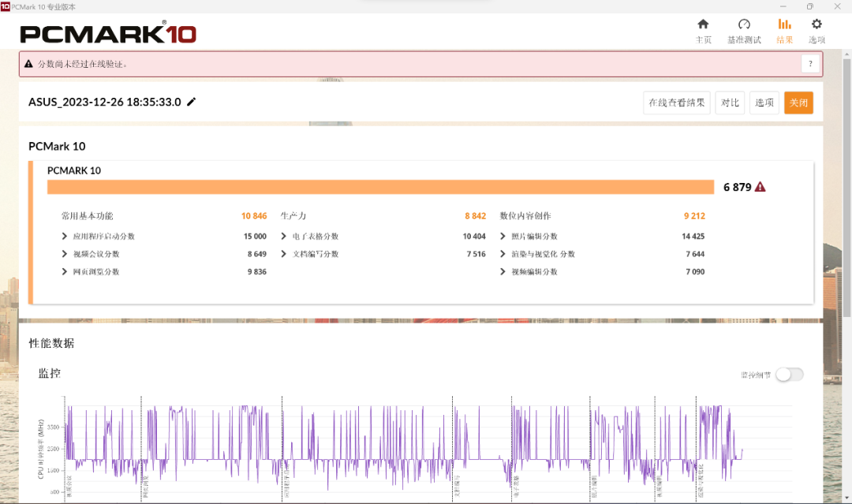Click the 常用基本功能 score 10 846
The width and height of the screenshot is (852, 504).
click(254, 215)
